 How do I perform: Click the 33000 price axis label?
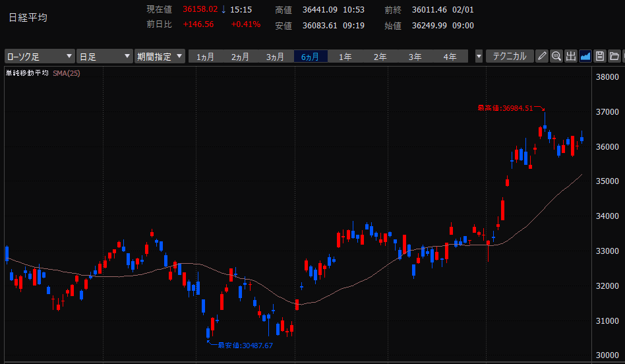pos(607,251)
